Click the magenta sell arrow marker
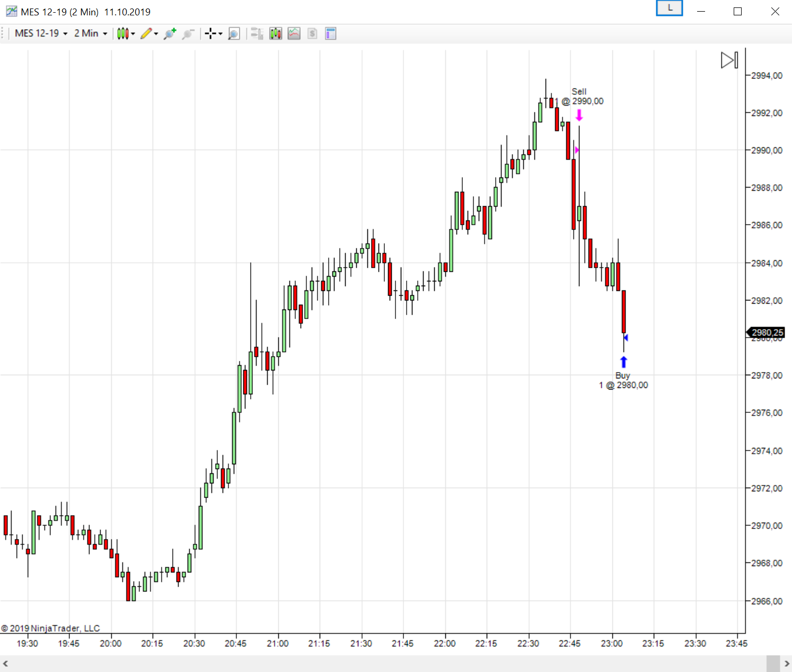This screenshot has height=672, width=792. (x=579, y=115)
